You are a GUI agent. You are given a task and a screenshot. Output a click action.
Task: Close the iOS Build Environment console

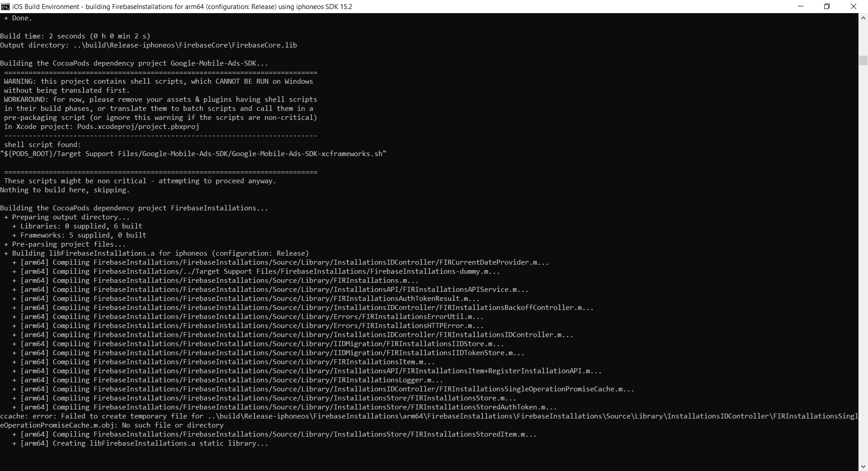854,6
